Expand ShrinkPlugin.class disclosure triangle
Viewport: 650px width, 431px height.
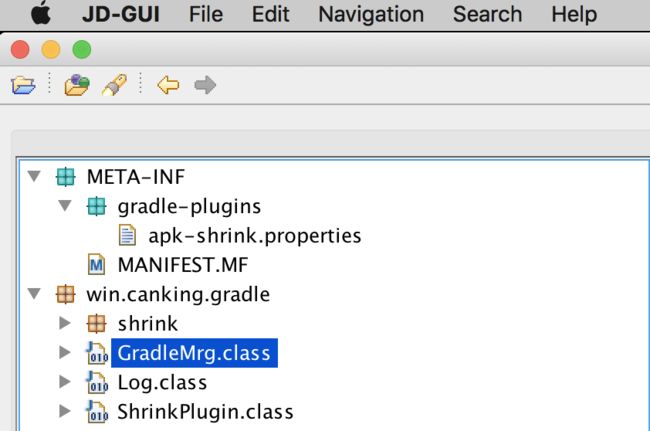point(65,412)
